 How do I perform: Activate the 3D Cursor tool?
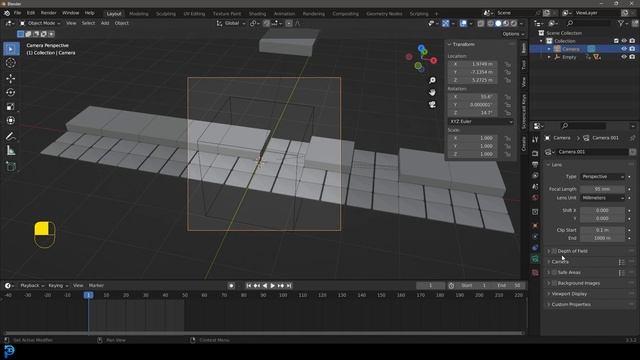click(x=11, y=63)
